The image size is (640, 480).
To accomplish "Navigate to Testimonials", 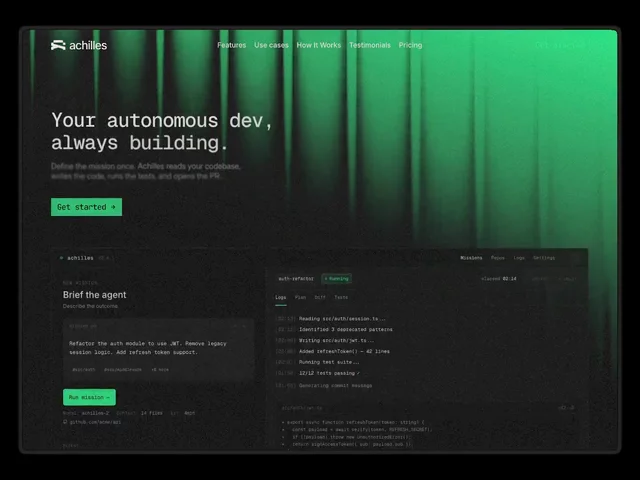I will point(370,45).
